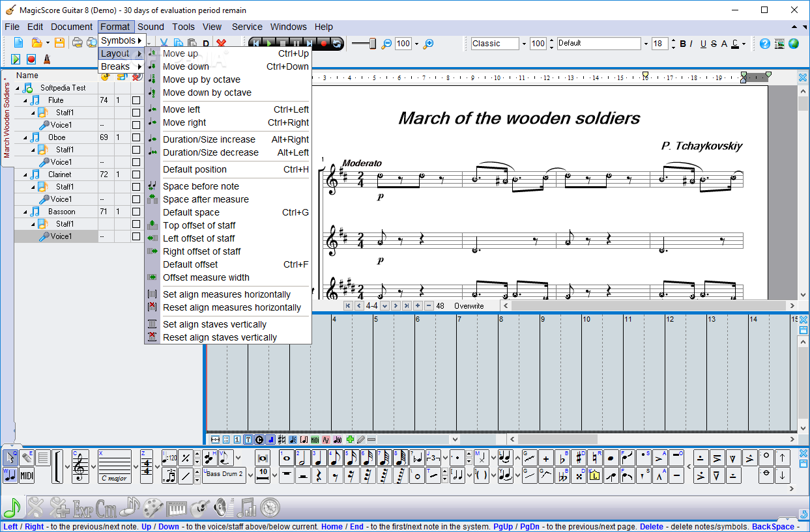This screenshot has width=810, height=532.
Task: Open the Classic style dropdown
Action: point(523,44)
